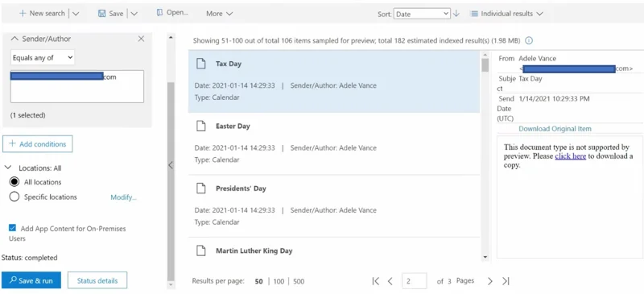Set results per page to 50
The image size is (644, 294).
258,282
